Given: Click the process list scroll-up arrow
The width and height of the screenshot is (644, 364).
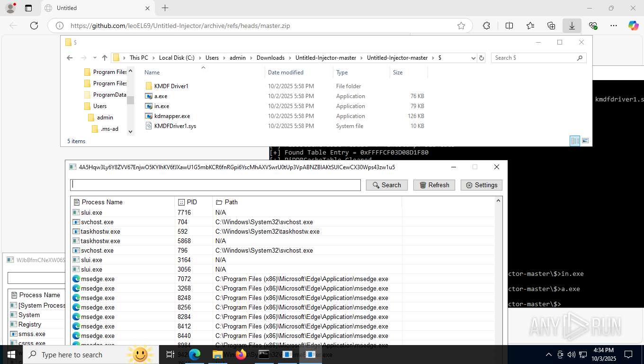Looking at the screenshot, I should [498, 201].
